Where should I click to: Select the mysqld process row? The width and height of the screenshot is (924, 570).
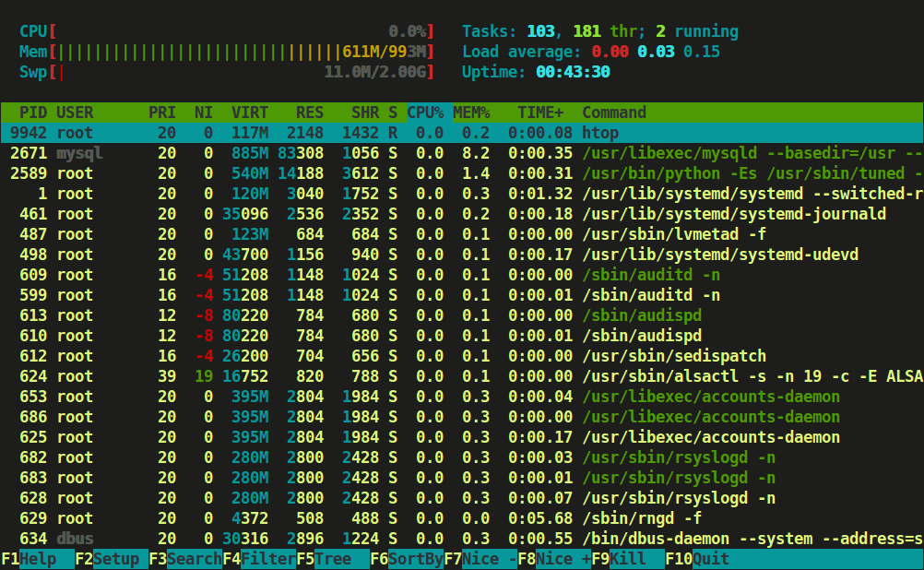(x=461, y=153)
